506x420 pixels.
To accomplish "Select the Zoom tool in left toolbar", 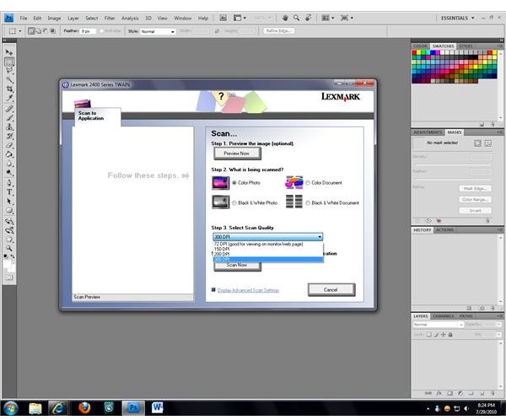I will [9, 248].
